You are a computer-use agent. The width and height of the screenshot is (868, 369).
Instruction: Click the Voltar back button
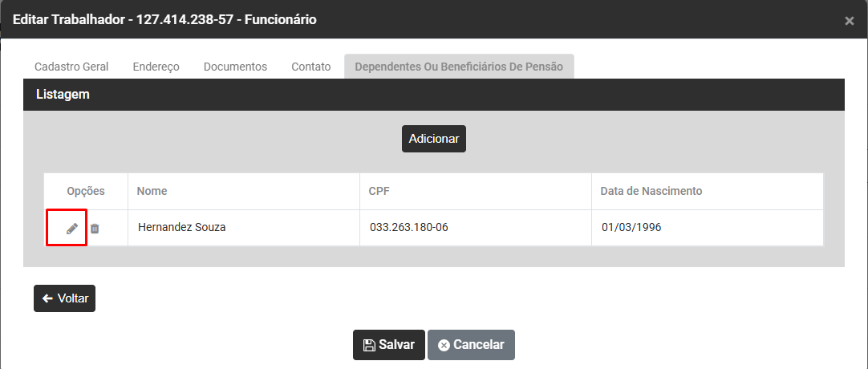64,298
